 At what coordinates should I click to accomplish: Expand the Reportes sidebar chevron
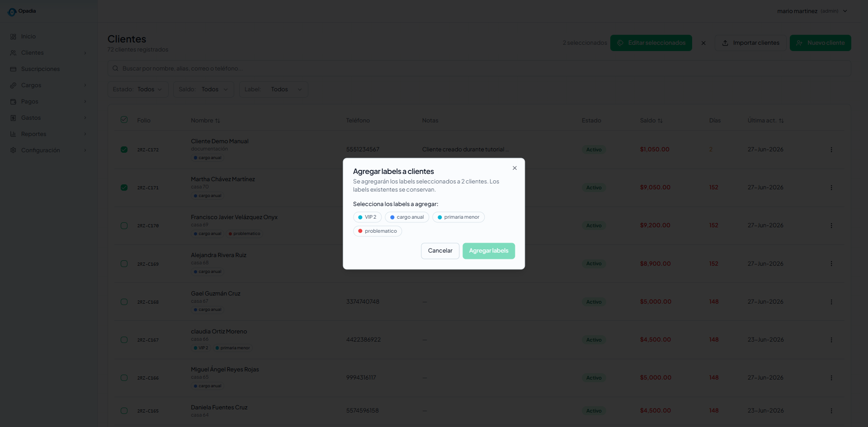(x=85, y=134)
